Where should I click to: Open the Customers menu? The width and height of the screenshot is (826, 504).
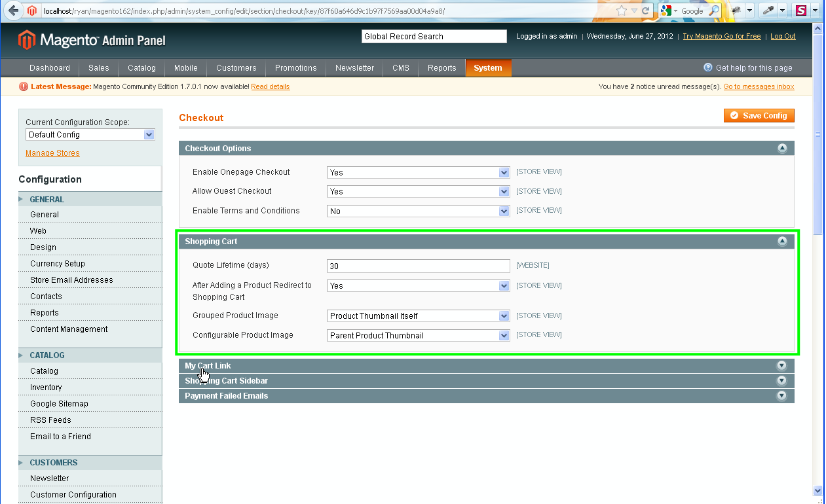pos(236,68)
